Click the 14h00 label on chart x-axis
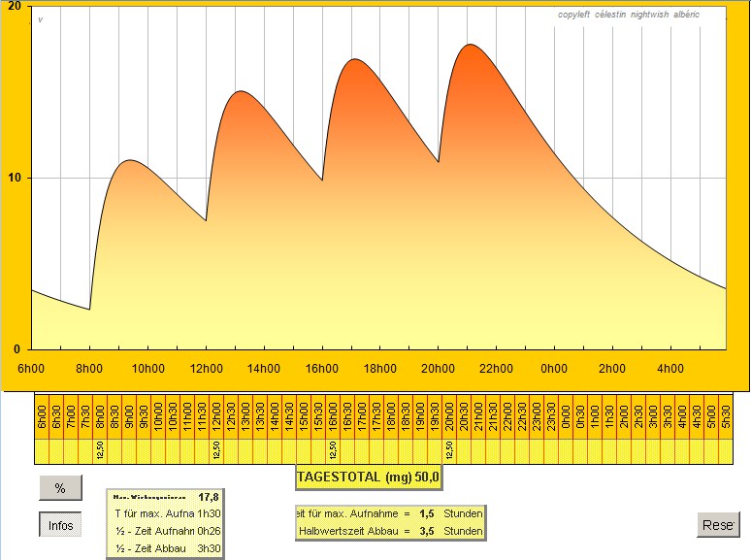 coord(263,369)
